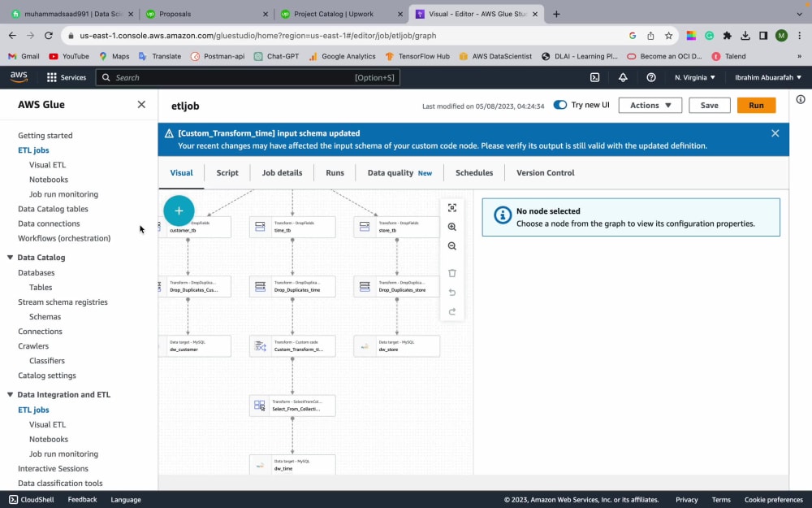
Task: Click the Run button
Action: point(756,105)
